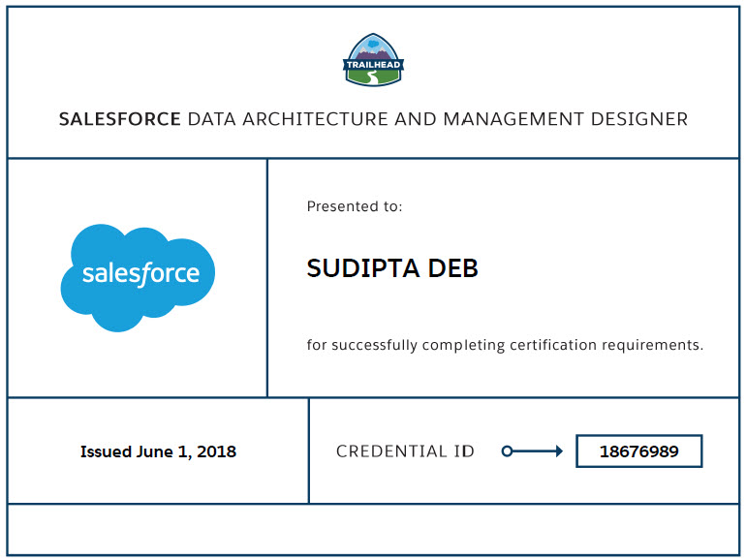The height and width of the screenshot is (560, 746).
Task: Click the TRAILHEAD banner text on badge
Action: [x=373, y=66]
